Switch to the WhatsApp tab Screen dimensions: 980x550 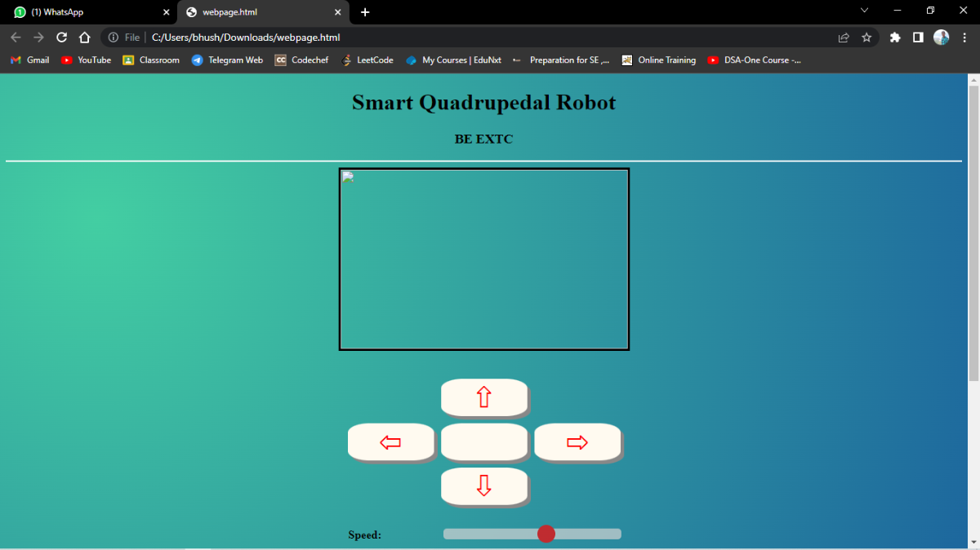pos(82,12)
